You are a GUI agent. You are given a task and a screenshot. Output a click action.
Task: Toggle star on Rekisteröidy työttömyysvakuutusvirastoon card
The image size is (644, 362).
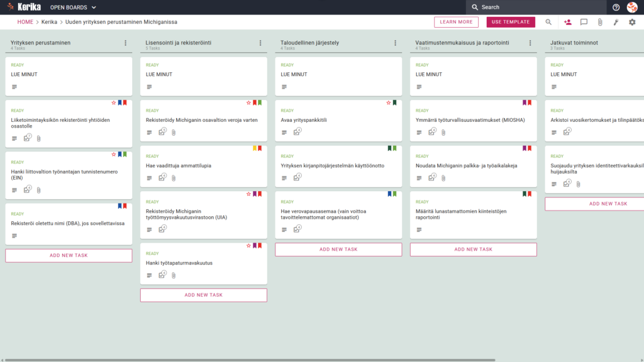tap(248, 194)
